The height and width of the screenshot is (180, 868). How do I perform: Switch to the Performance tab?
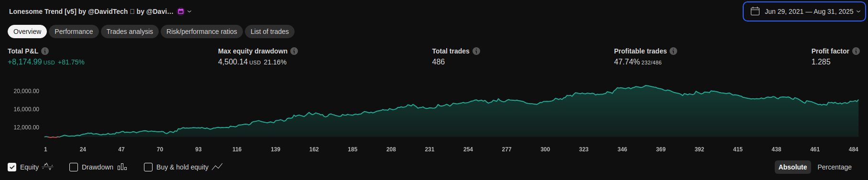pyautogui.click(x=74, y=32)
